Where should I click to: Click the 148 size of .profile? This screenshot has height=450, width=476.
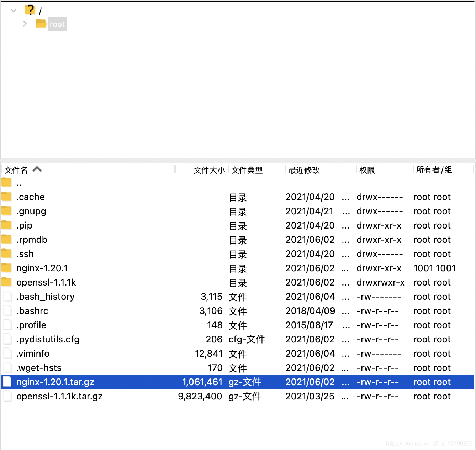pos(215,325)
